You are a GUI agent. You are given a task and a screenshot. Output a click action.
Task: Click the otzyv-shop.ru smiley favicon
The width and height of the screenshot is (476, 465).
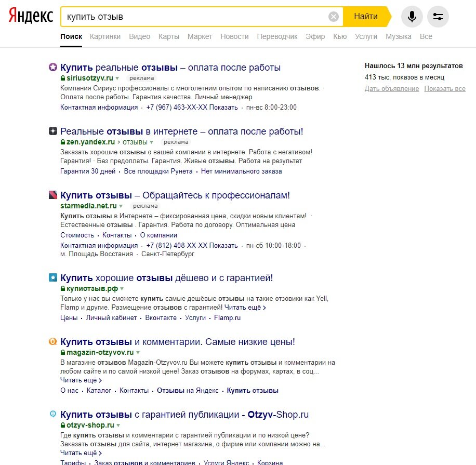(53, 414)
